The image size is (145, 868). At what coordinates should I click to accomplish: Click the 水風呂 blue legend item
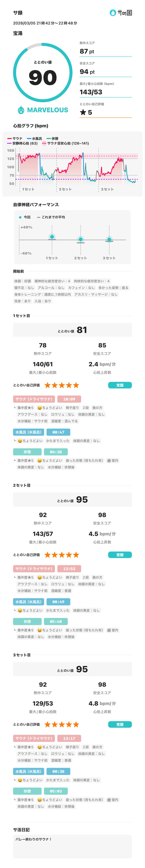[x=34, y=139]
